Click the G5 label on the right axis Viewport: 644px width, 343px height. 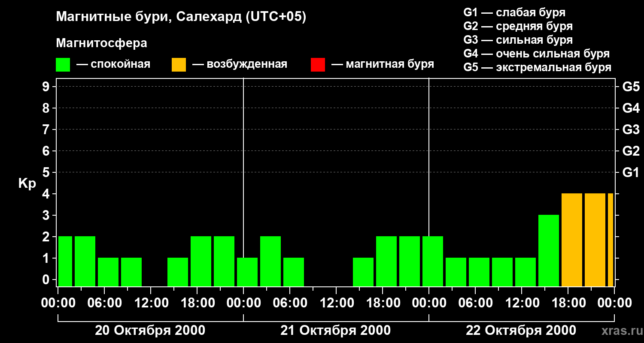pyautogui.click(x=631, y=87)
